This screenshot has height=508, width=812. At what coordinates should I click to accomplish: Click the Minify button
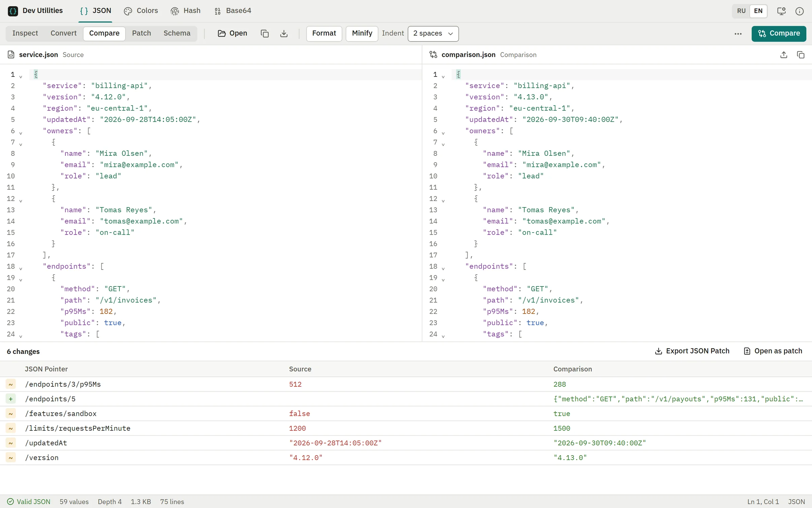click(x=362, y=34)
